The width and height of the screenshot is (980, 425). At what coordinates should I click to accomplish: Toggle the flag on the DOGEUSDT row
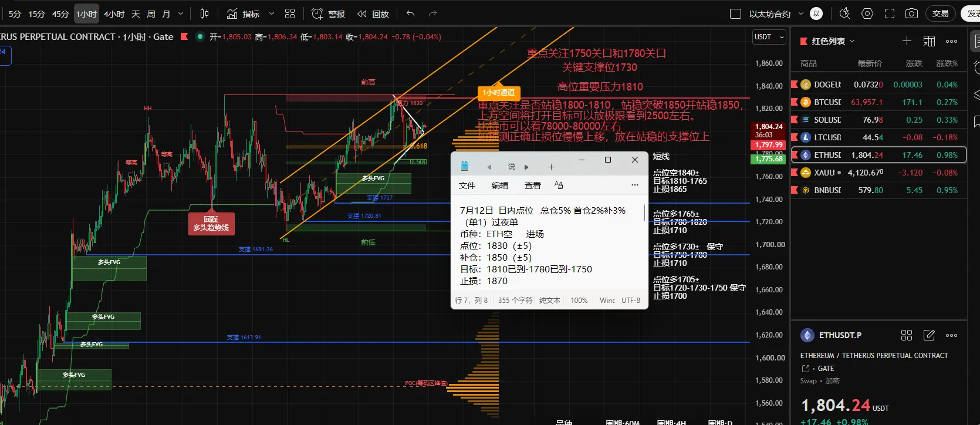pyautogui.click(x=795, y=85)
